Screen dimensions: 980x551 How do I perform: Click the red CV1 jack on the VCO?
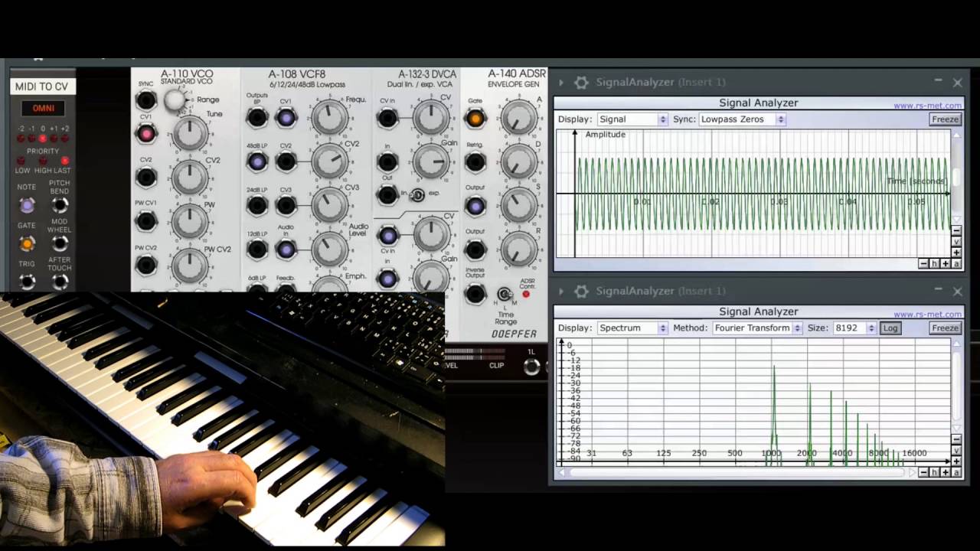point(145,134)
